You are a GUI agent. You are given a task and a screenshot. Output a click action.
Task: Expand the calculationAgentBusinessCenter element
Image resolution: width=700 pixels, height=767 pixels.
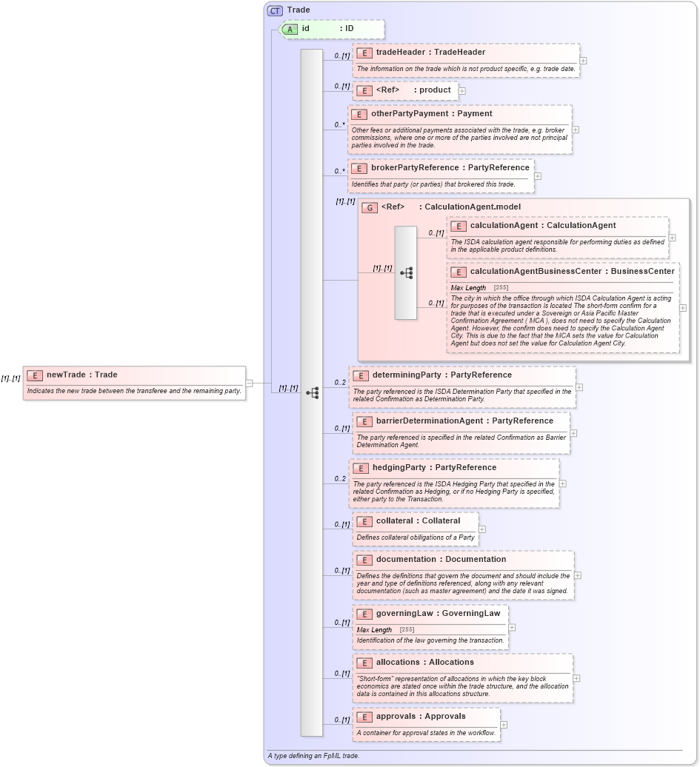tap(683, 308)
